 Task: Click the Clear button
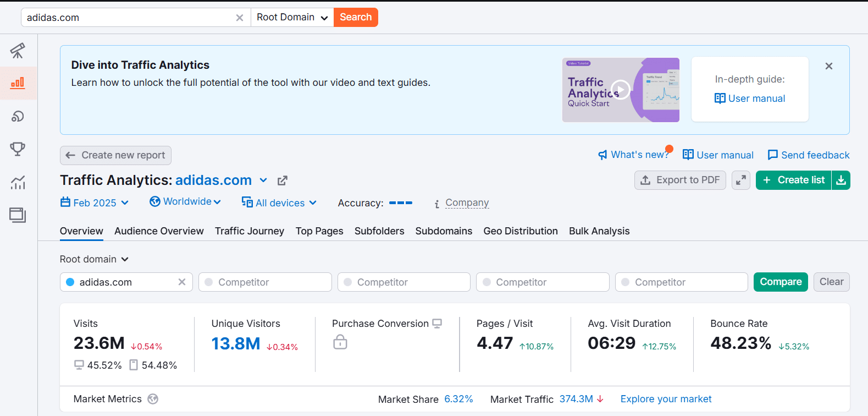831,282
